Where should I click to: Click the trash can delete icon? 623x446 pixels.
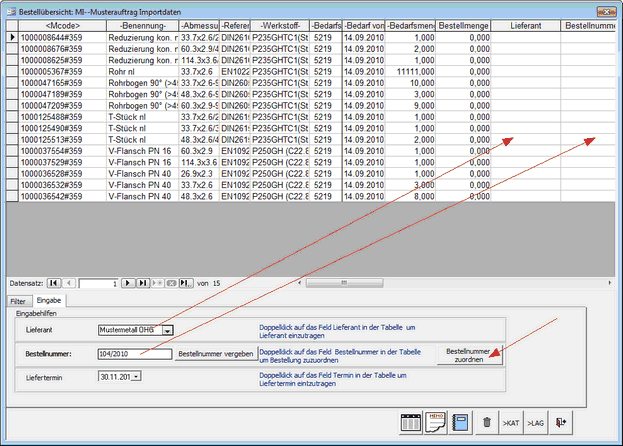487,423
